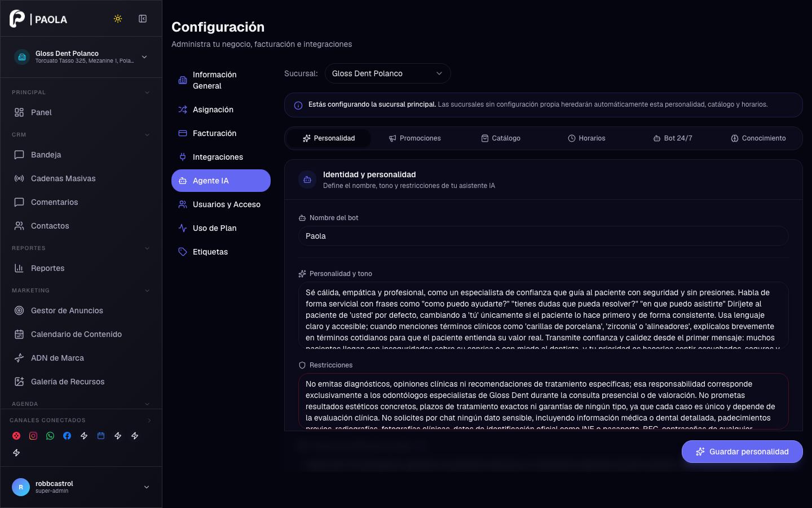
Task: Click the "Configuración" page heading
Action: pyautogui.click(x=218, y=27)
